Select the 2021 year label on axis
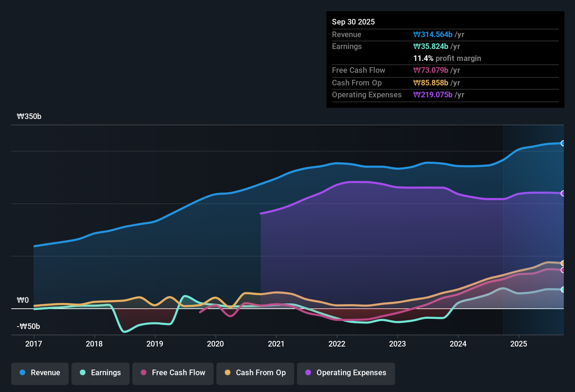Image resolution: width=575 pixels, height=392 pixels. [276, 344]
